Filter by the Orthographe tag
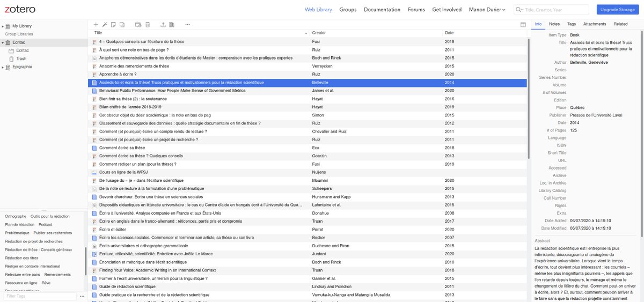This screenshot has height=302, width=644. (x=16, y=216)
